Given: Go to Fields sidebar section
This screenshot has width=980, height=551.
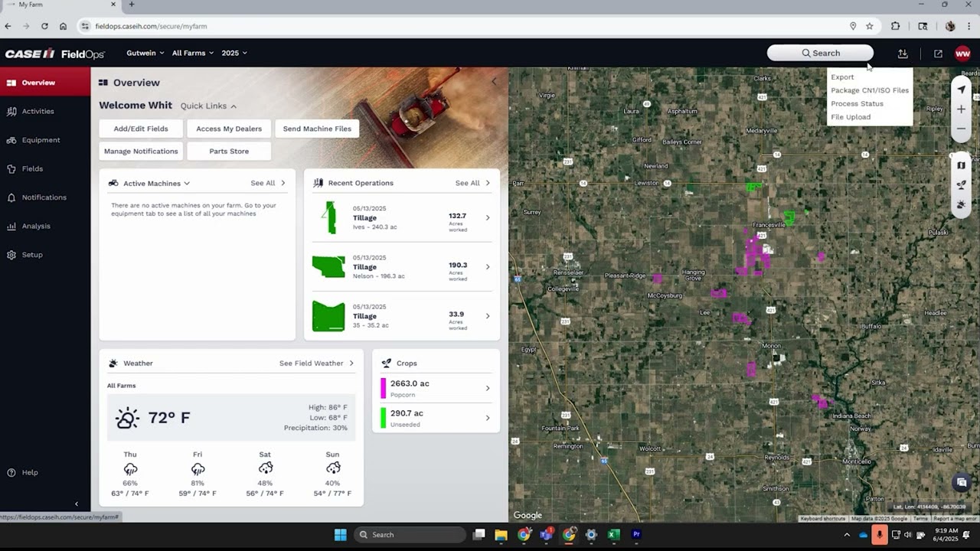Looking at the screenshot, I should coord(45,168).
